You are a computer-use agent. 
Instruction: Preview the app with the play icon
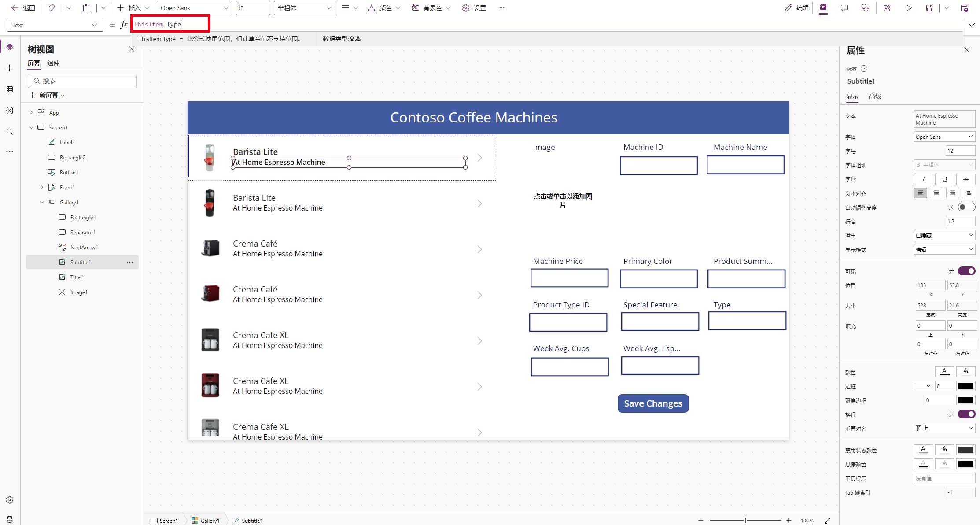point(909,8)
